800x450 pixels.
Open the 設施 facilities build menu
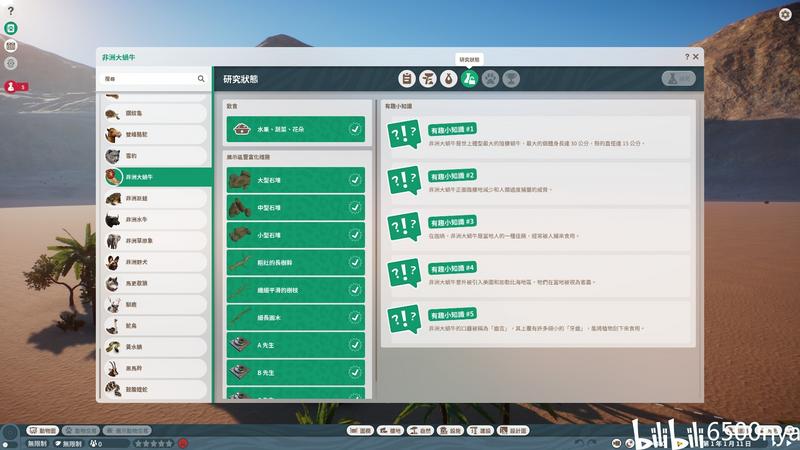(450, 431)
